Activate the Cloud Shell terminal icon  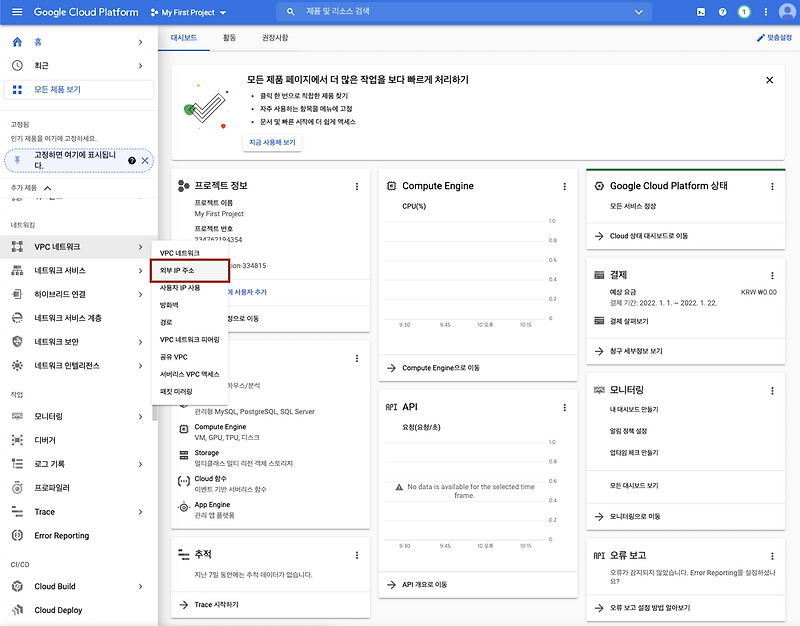point(701,12)
